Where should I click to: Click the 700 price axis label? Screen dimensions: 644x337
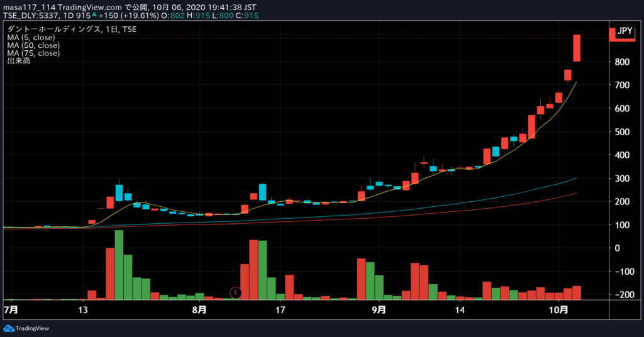pos(622,86)
